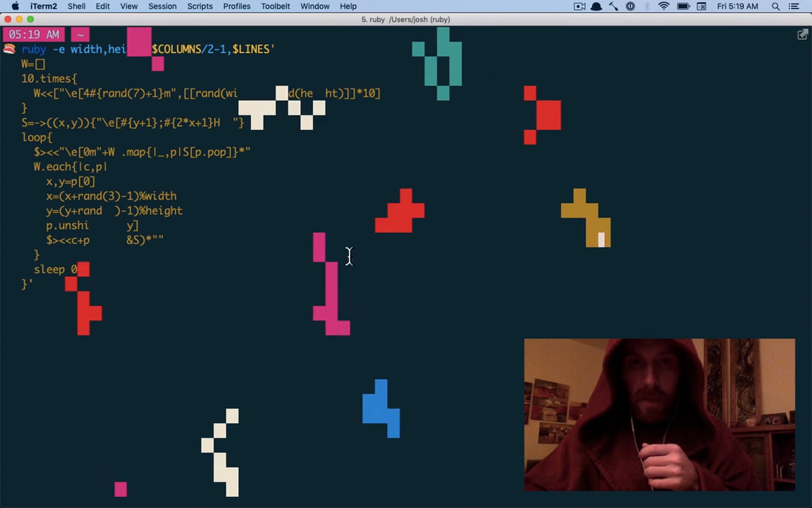Check the battery status icon

[683, 6]
